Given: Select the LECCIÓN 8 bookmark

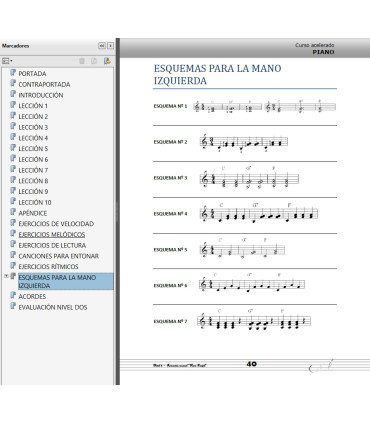Looking at the screenshot, I should 33,181.
